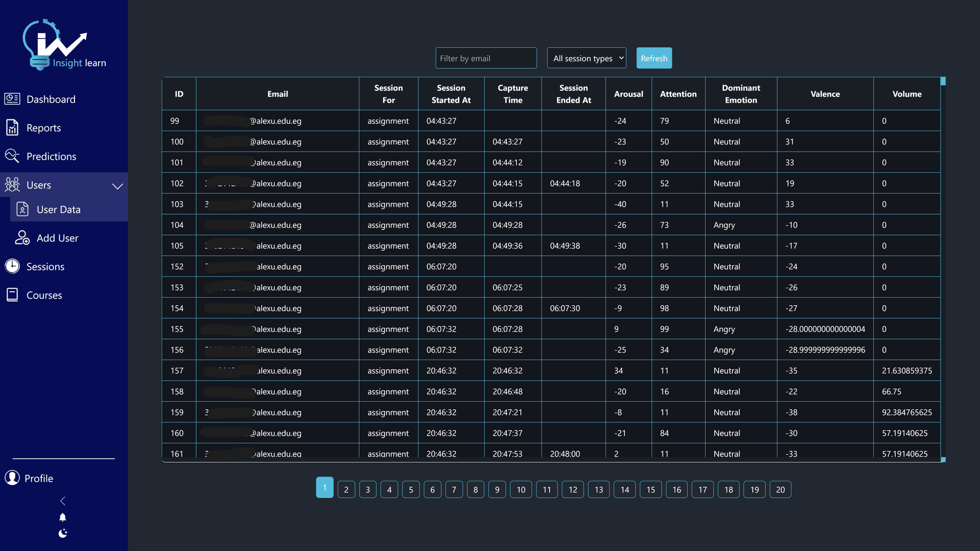Screen dimensions: 980x551
Task: Select the Reports icon
Action: click(12, 127)
